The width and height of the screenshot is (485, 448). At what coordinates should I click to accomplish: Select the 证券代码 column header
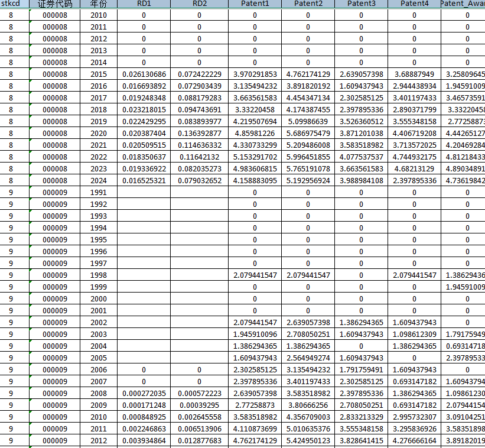pyautogui.click(x=55, y=4)
